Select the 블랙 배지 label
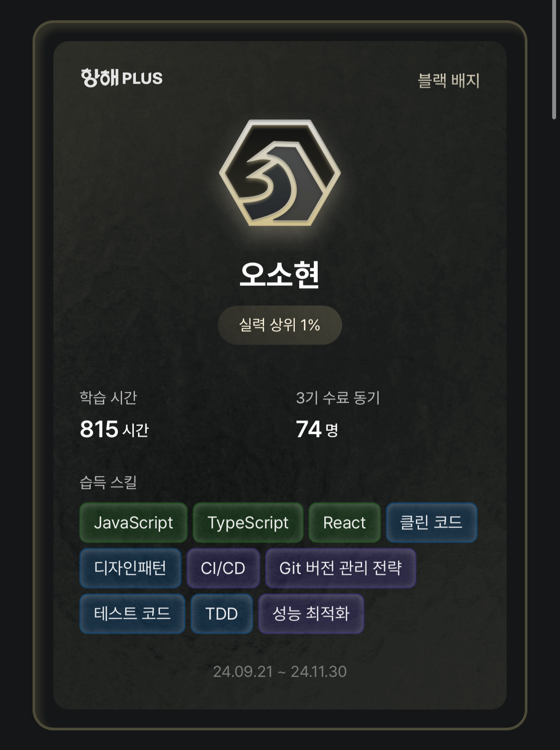This screenshot has width=560, height=750. [448, 81]
